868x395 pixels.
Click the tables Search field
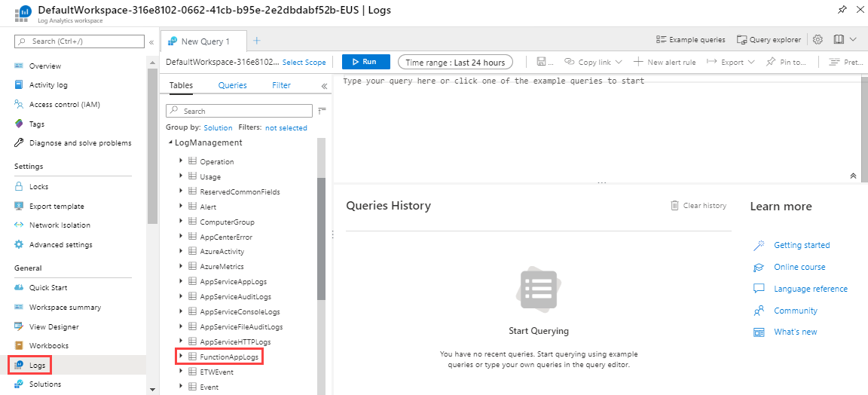point(239,112)
